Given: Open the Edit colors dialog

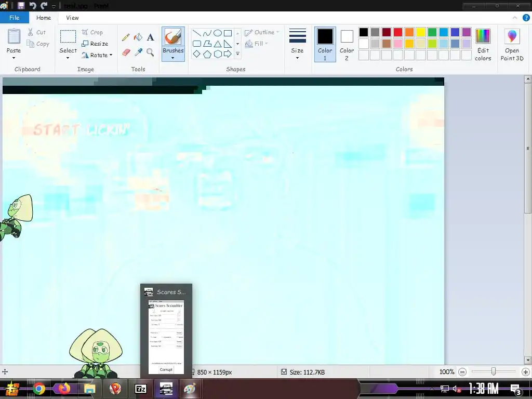Looking at the screenshot, I should 483,45.
